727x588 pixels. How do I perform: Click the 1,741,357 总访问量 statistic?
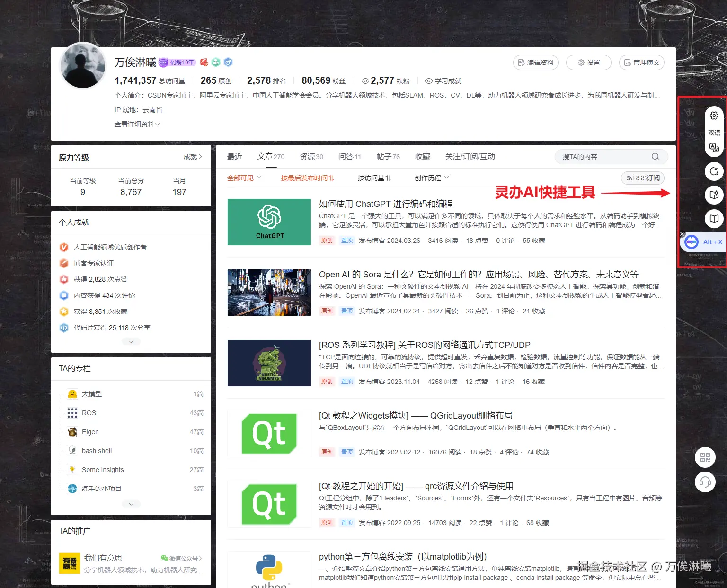coord(150,81)
